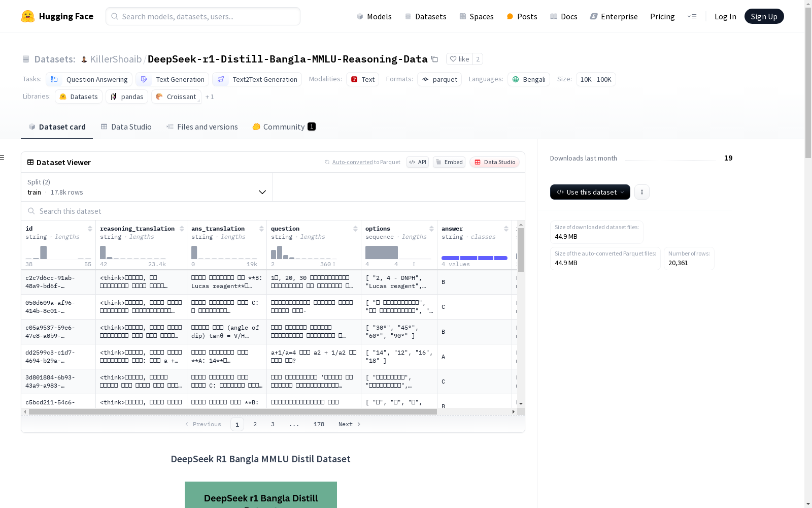Click the Croissant library tag

(x=176, y=97)
